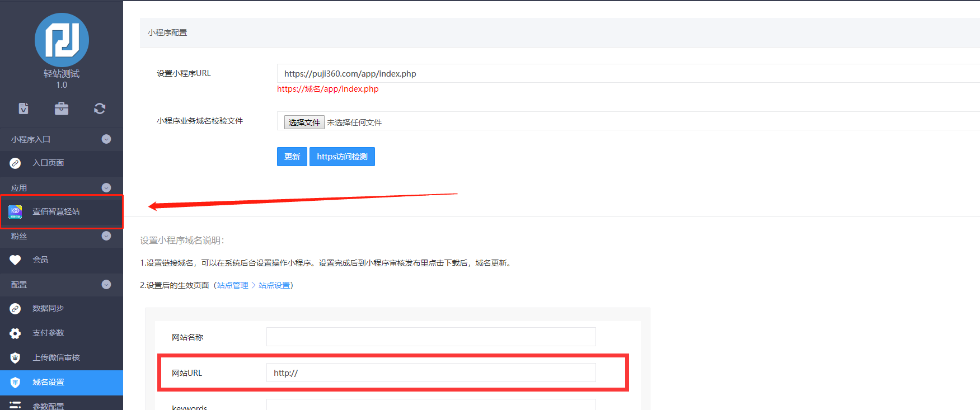Click the heart icon beside 会员
The width and height of the screenshot is (980, 410).
15,260
